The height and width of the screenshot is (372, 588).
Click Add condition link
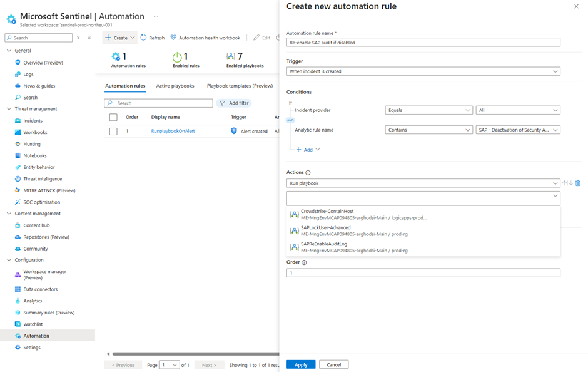click(308, 150)
